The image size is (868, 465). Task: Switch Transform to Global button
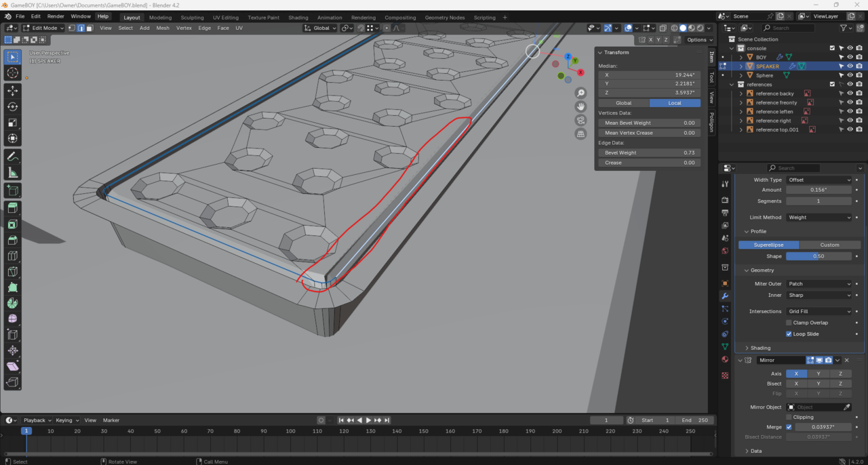[x=623, y=103]
